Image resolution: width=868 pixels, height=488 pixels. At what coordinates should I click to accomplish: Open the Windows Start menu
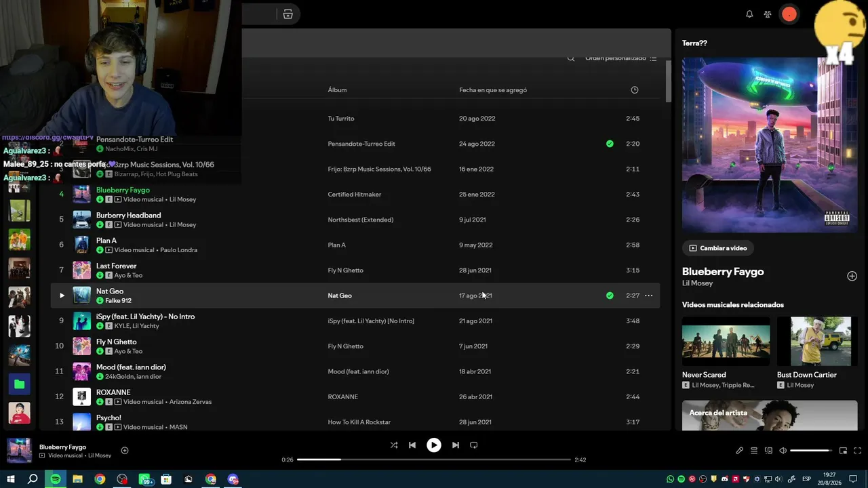(11, 479)
